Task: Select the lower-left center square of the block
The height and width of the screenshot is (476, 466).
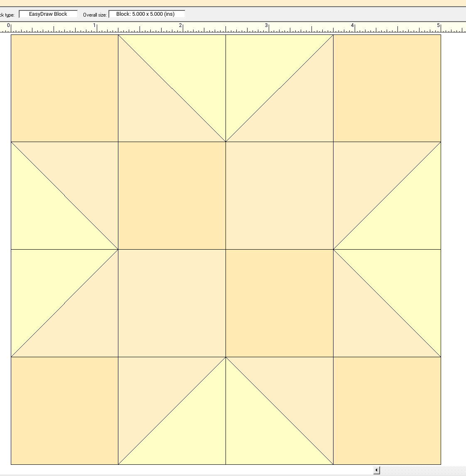Action: pyautogui.click(x=172, y=303)
